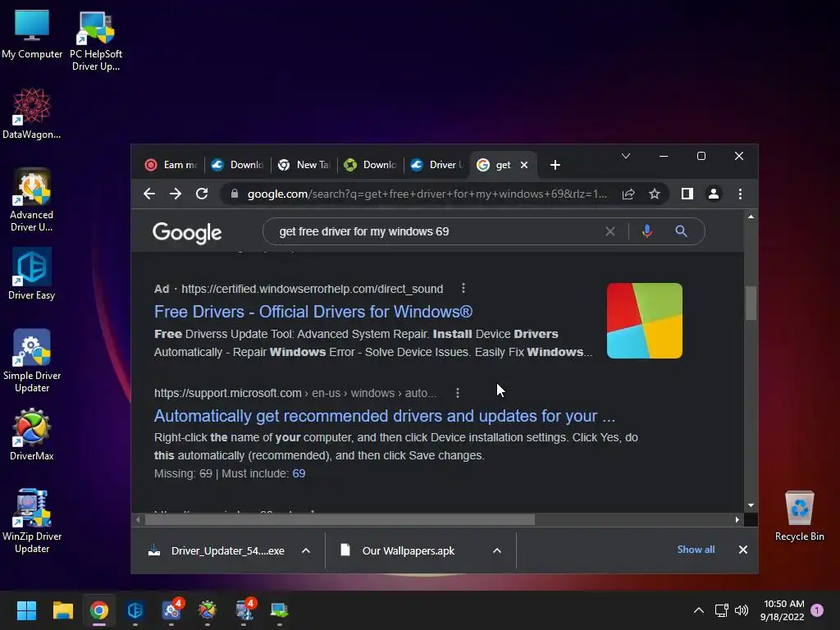Click the settings app icon with badge in taskbar
Viewport: 840px width, 630px height.
point(171,610)
